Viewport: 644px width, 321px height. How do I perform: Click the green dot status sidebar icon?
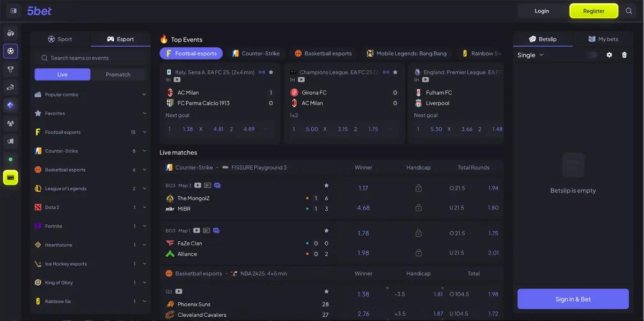[x=11, y=159]
